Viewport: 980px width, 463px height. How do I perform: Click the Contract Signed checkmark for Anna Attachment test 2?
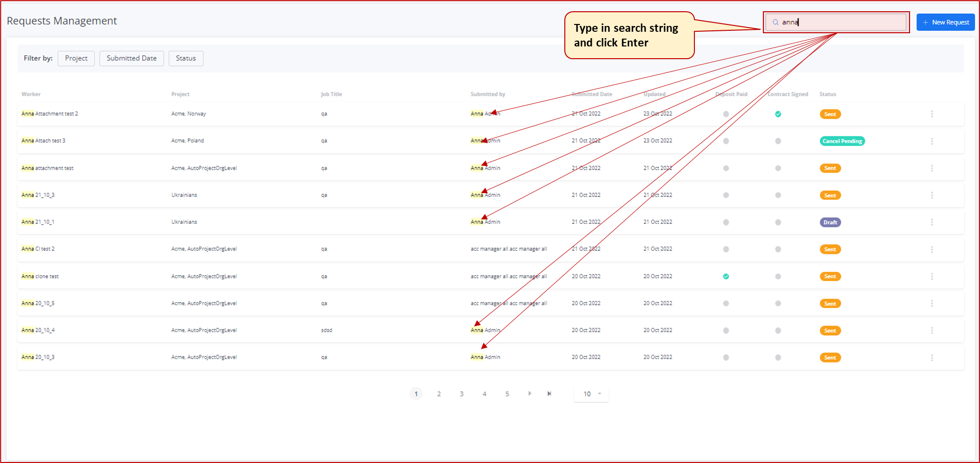coord(778,113)
